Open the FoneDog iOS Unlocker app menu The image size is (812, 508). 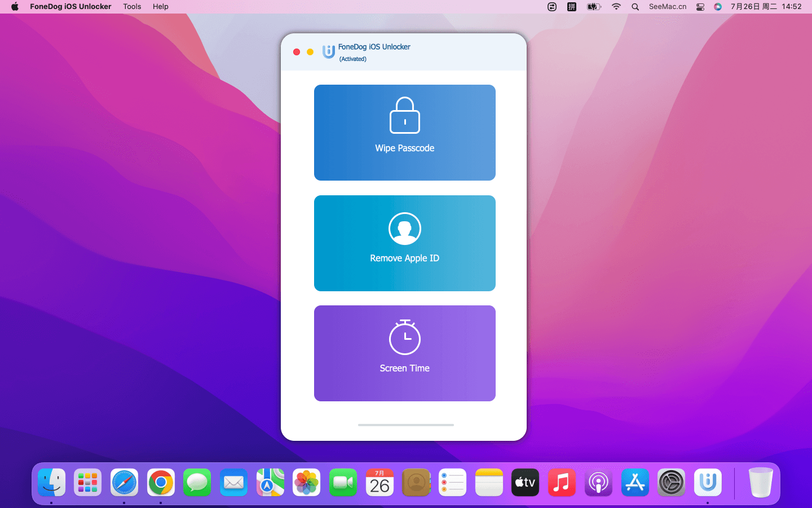(x=70, y=7)
